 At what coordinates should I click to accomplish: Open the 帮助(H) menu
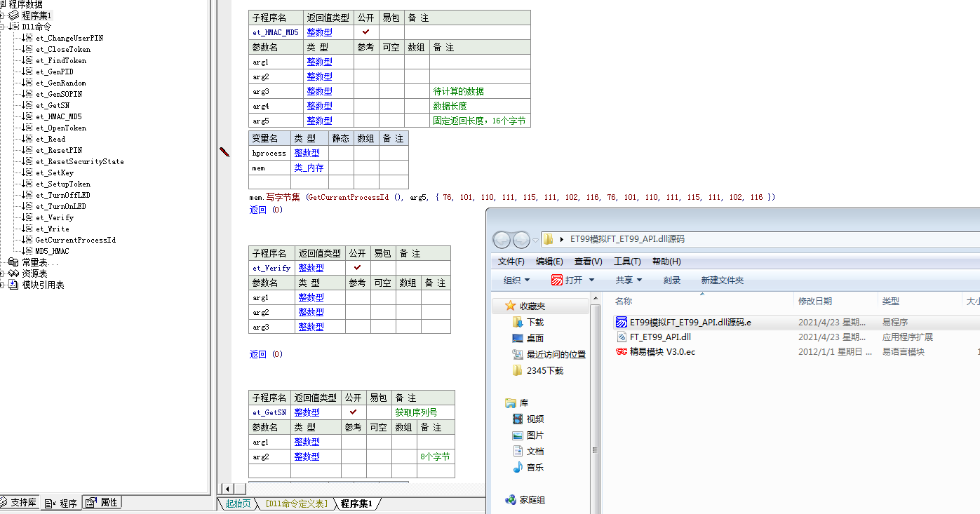pos(666,262)
